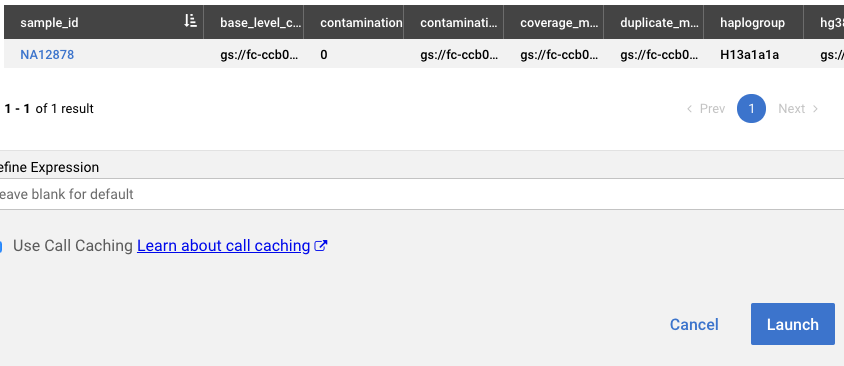
Task: Click the Launch button
Action: click(793, 324)
